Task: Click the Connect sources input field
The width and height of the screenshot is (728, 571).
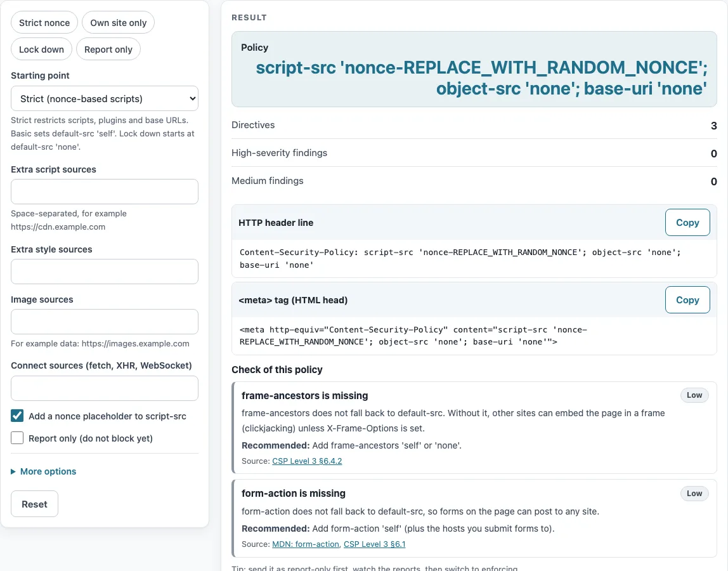Action: pyautogui.click(x=105, y=388)
